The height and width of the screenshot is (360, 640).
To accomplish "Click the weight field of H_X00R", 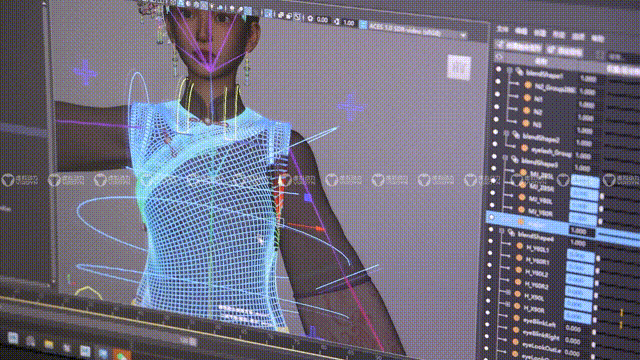I will tap(577, 316).
